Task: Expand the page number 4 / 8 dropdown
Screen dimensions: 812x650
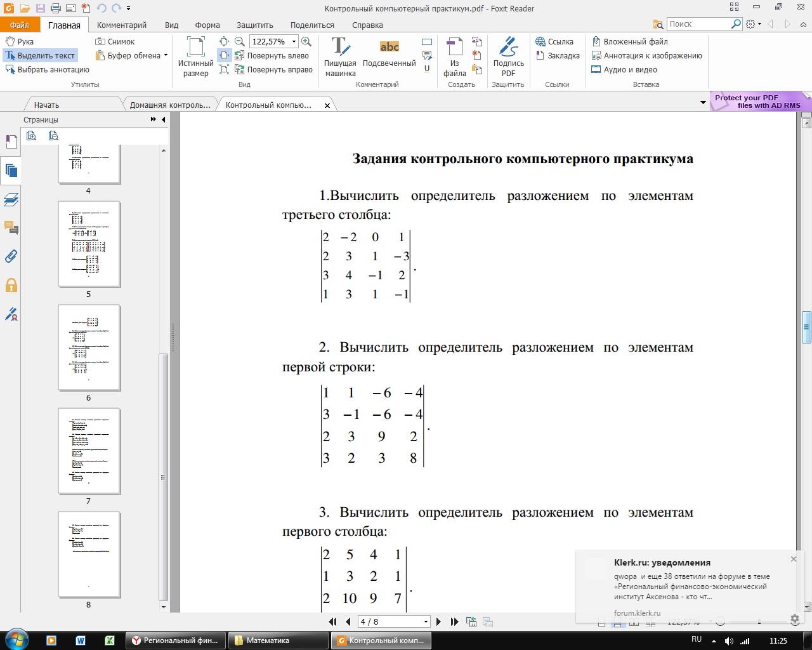Action: [426, 622]
